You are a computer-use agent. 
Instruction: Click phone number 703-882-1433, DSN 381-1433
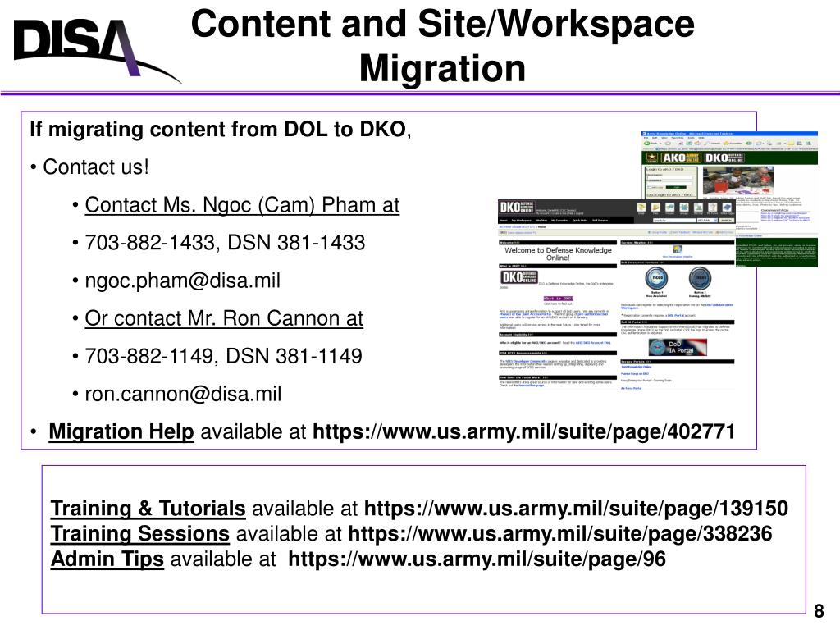[225, 243]
